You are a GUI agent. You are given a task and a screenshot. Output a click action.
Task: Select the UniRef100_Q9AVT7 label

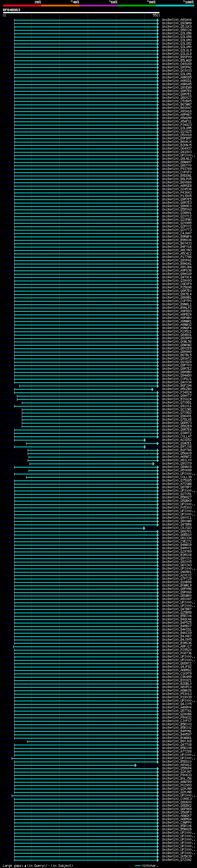click(177, 396)
